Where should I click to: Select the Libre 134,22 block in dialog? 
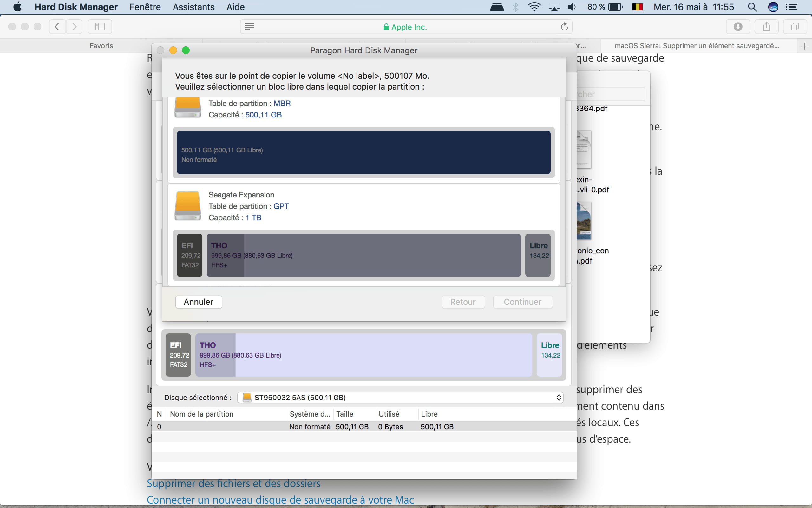click(538, 255)
